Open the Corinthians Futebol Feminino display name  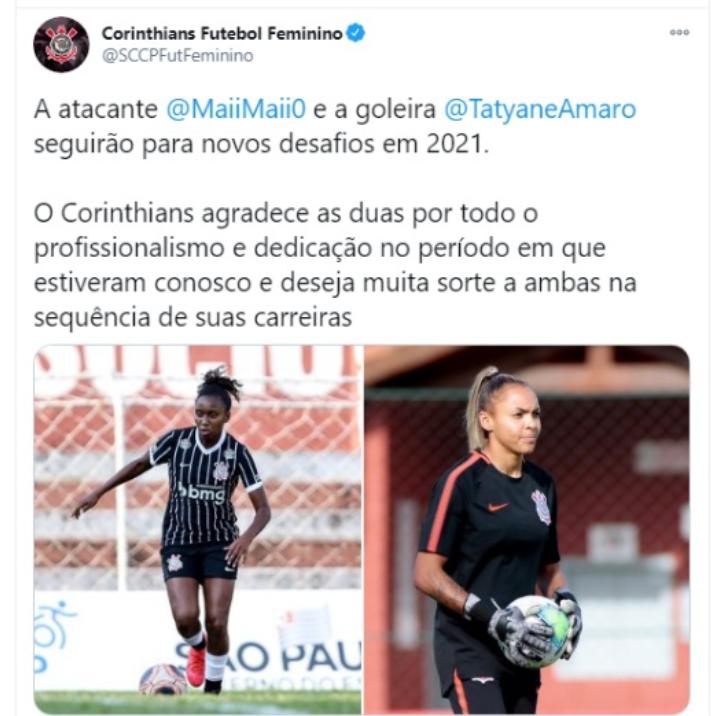(222, 34)
